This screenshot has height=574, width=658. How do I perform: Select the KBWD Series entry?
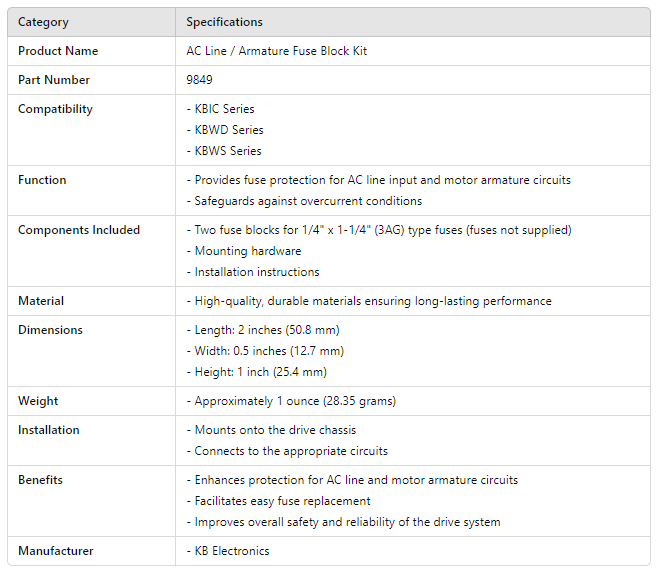(x=225, y=130)
